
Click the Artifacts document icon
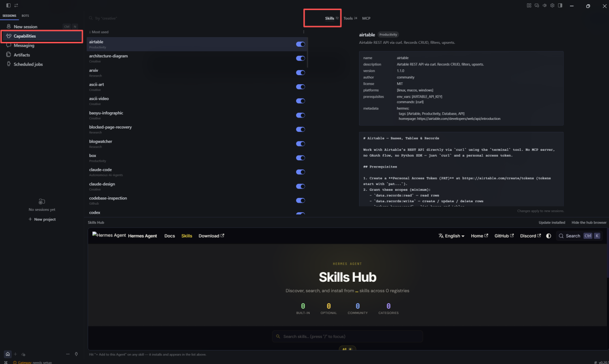tap(9, 55)
